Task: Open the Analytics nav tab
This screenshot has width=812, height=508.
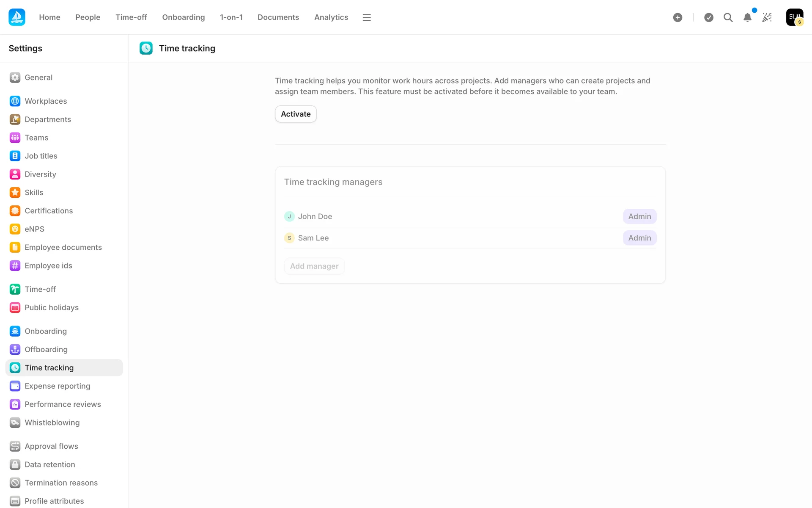Action: click(331, 17)
